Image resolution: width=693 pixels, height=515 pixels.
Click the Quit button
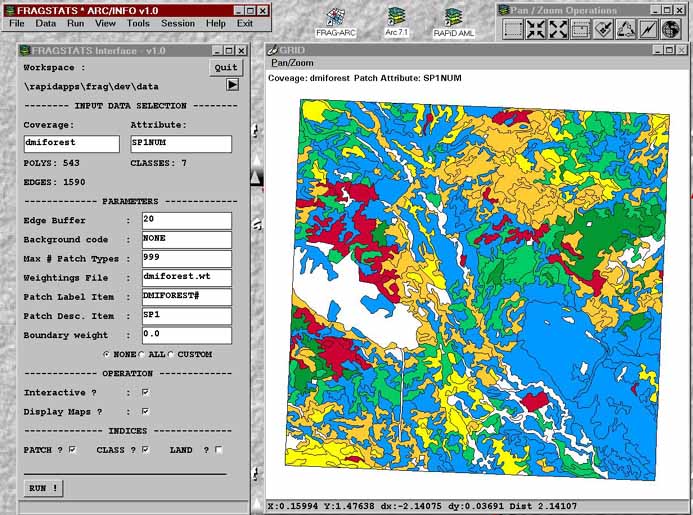[226, 68]
